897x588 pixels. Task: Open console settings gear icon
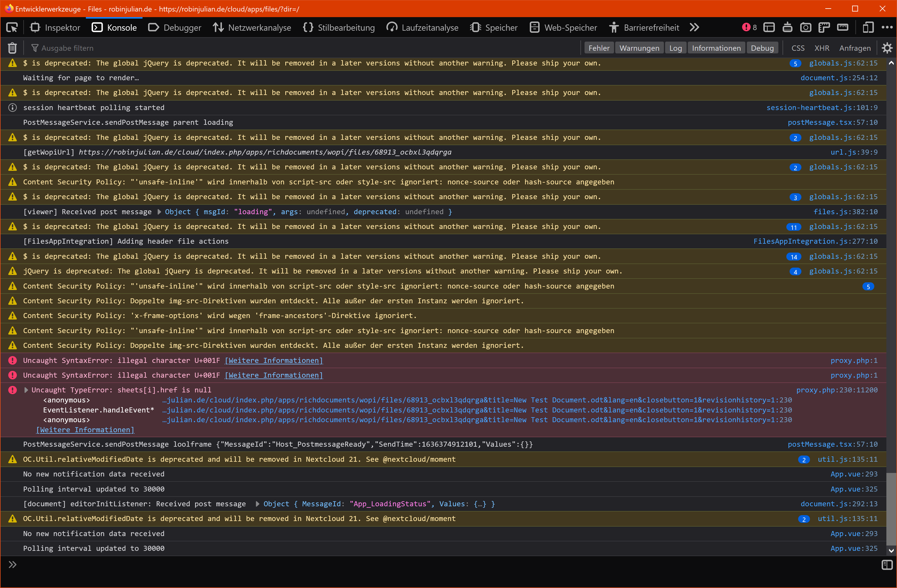point(887,48)
